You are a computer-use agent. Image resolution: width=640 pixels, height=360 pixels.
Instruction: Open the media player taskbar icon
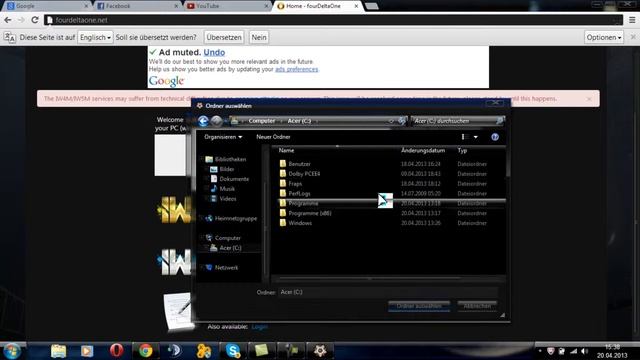pyautogui.click(x=87, y=351)
